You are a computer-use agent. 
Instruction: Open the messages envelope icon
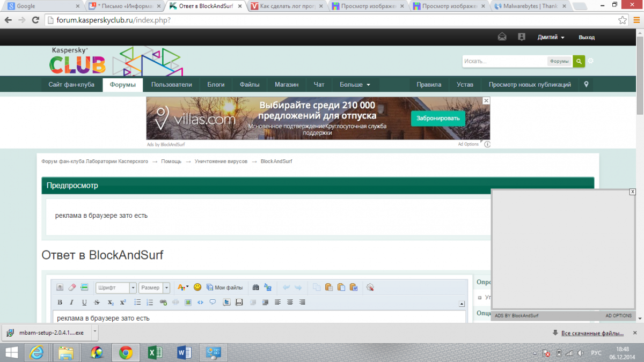pos(502,37)
